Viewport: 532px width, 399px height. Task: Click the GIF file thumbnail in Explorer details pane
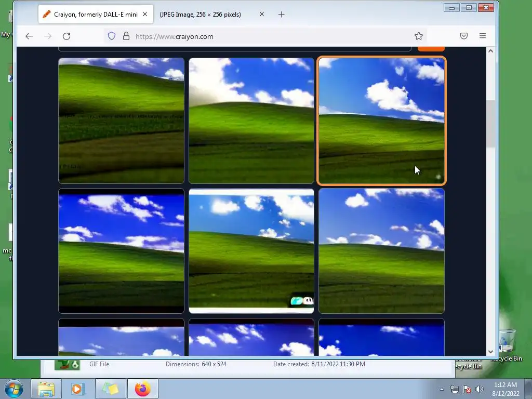[67, 364]
